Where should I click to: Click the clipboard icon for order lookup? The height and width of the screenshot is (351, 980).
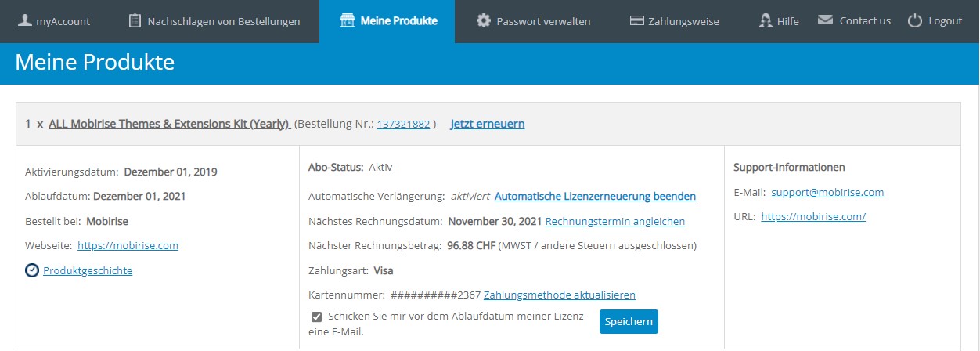pos(135,20)
